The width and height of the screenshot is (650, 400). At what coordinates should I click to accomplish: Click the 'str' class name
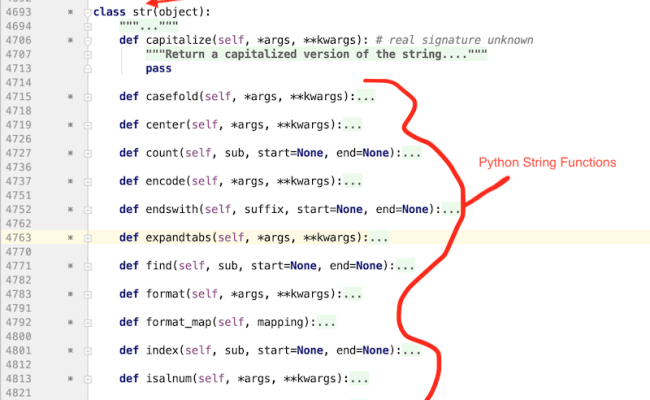pos(142,12)
